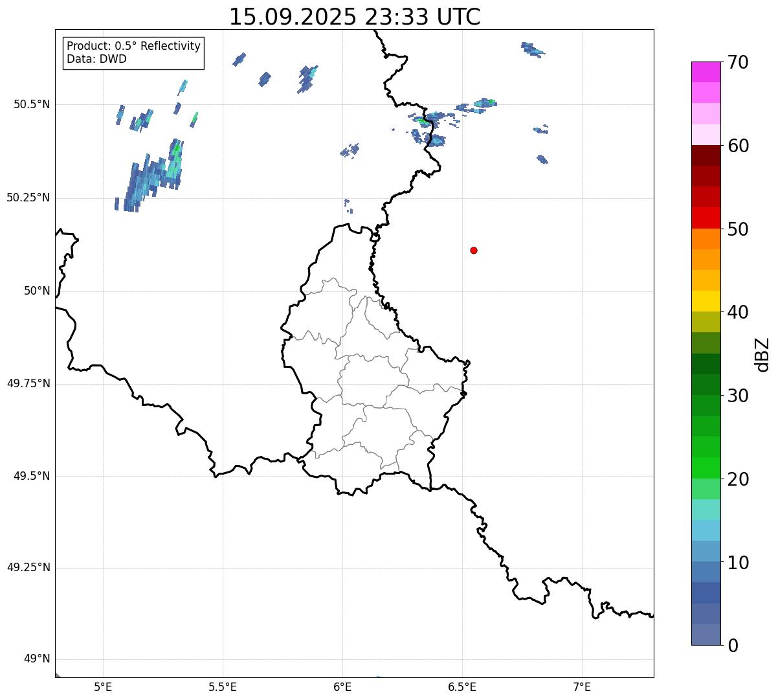The width and height of the screenshot is (778, 700).
Task: Click the 5.5°E longitude label
Action: pyautogui.click(x=223, y=686)
